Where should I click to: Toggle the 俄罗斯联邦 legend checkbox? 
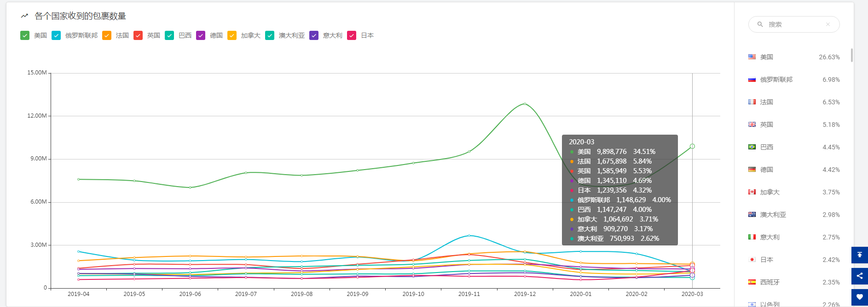[x=56, y=35]
